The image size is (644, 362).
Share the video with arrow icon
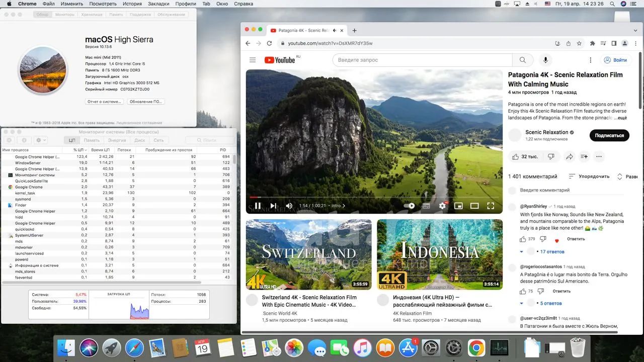[569, 156]
